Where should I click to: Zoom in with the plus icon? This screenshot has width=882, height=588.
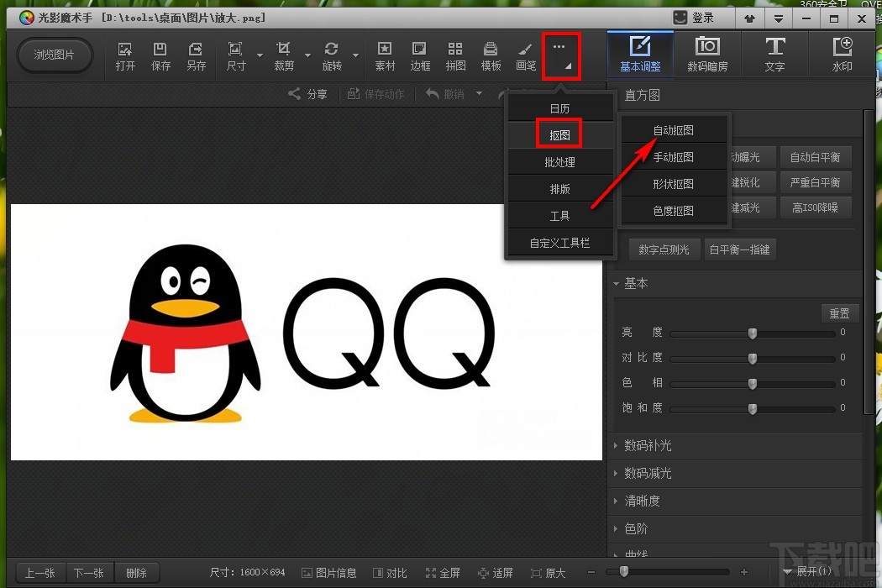point(744,572)
